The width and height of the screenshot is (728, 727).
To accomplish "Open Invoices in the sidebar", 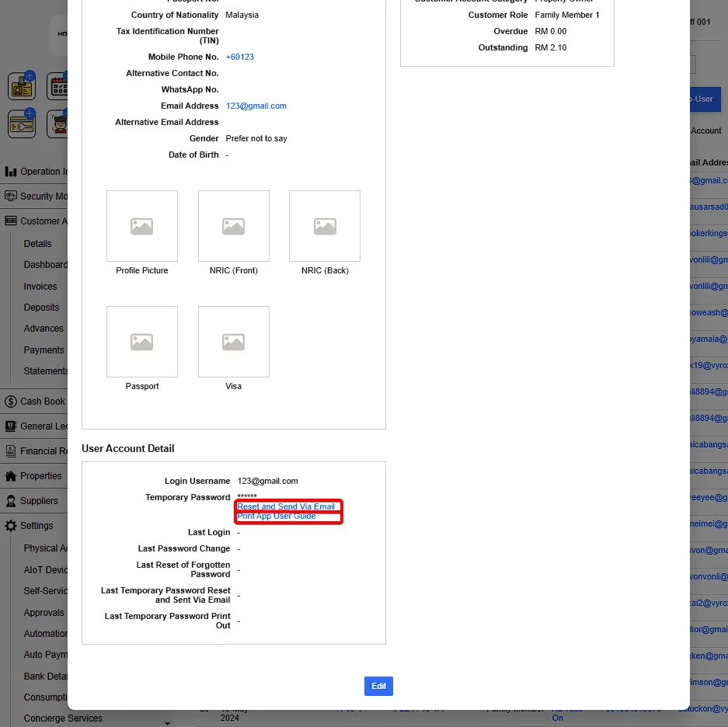I will (40, 287).
